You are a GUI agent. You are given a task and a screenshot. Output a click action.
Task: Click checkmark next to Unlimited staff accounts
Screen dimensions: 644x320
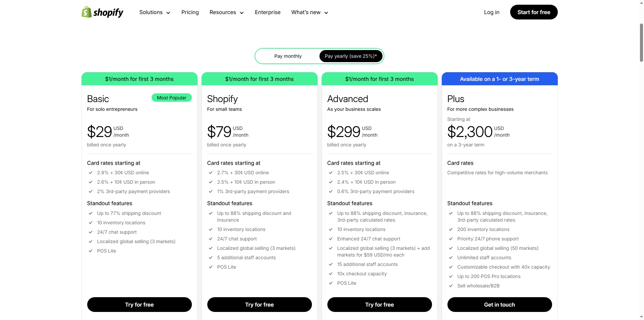tap(451, 258)
